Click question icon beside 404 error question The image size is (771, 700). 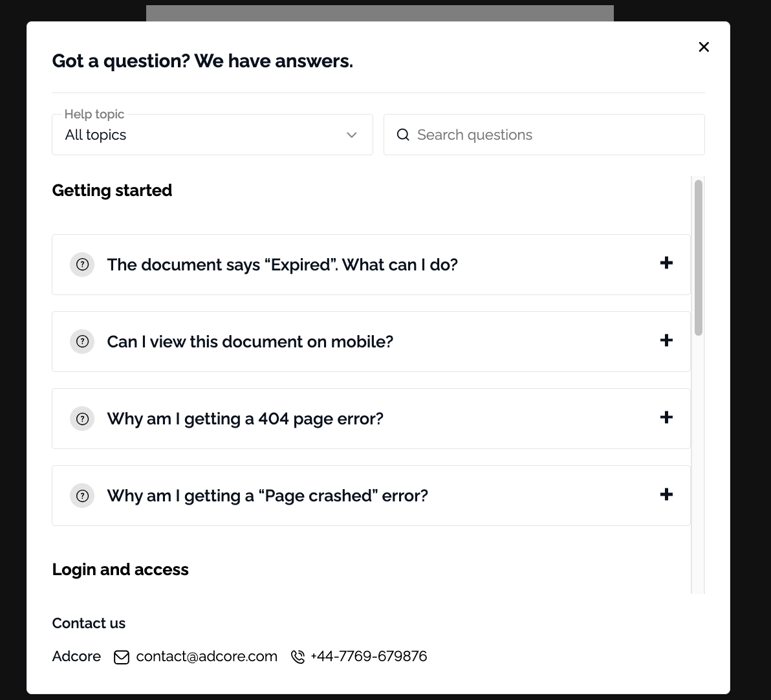click(82, 419)
